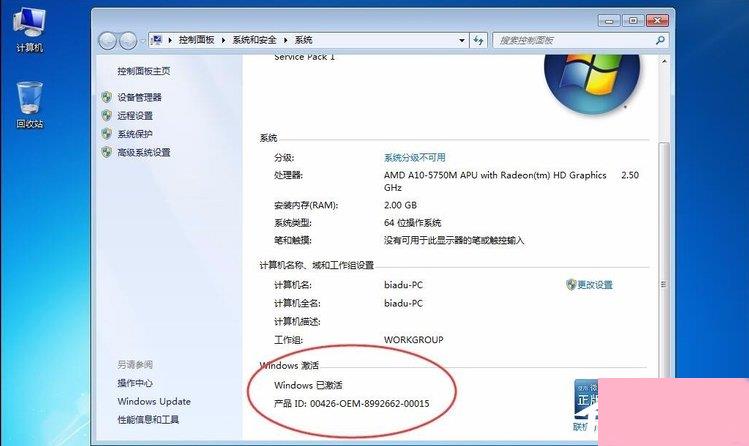Click the 另请参阅 heading
Viewport: 749px width, 446px height.
point(135,365)
